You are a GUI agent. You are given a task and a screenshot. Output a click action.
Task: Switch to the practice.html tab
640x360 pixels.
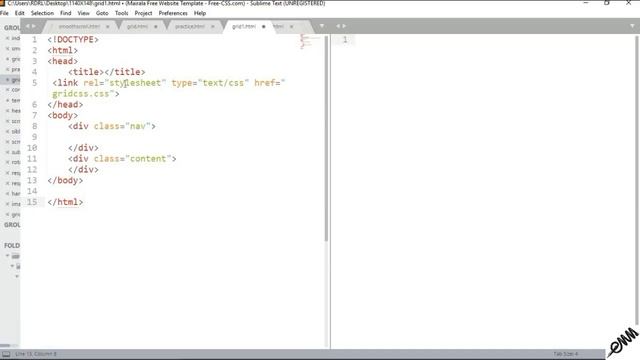[190, 26]
